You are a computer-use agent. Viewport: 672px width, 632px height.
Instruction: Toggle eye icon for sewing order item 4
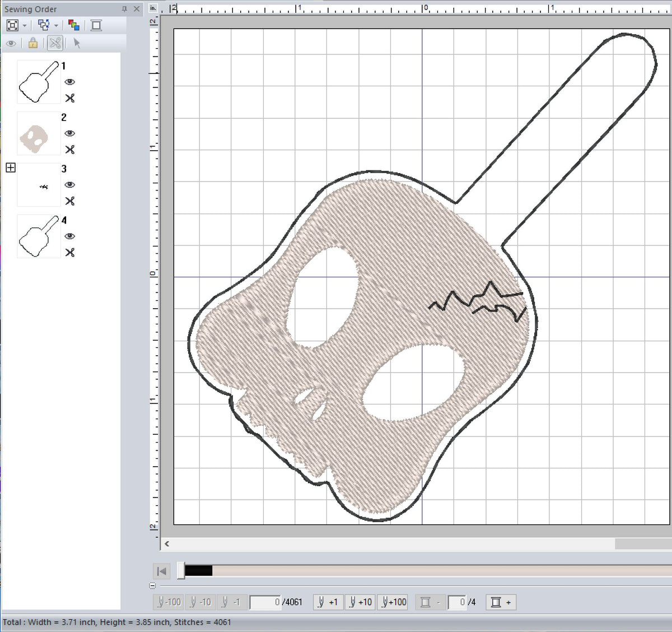69,236
